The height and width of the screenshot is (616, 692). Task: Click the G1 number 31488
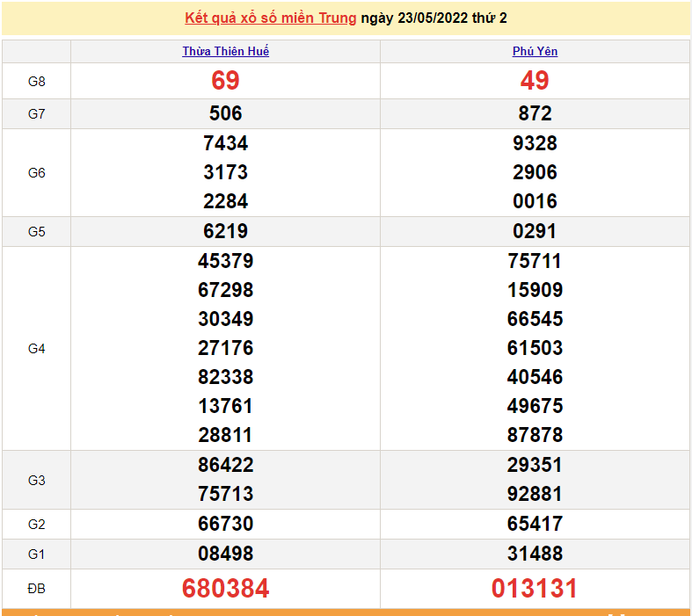pos(535,554)
